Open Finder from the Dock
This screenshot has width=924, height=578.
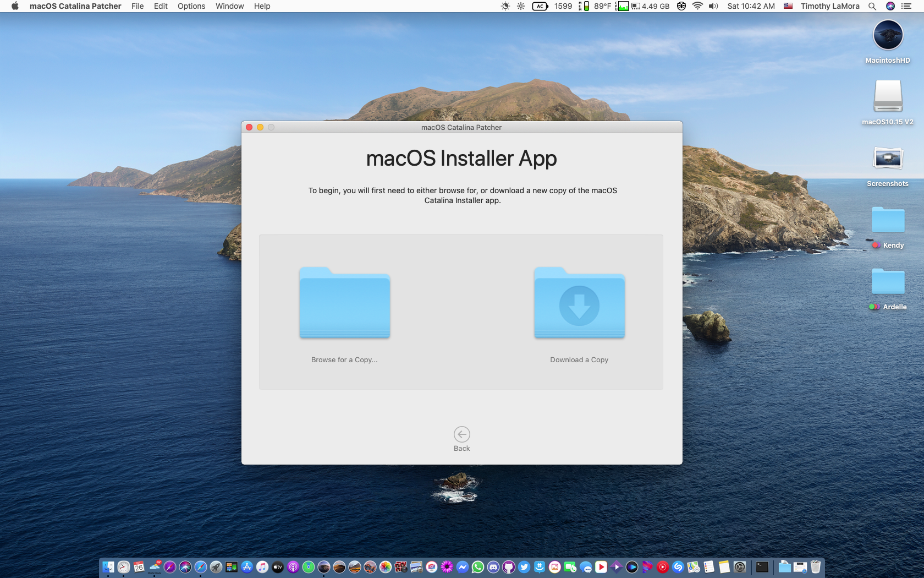coord(108,566)
